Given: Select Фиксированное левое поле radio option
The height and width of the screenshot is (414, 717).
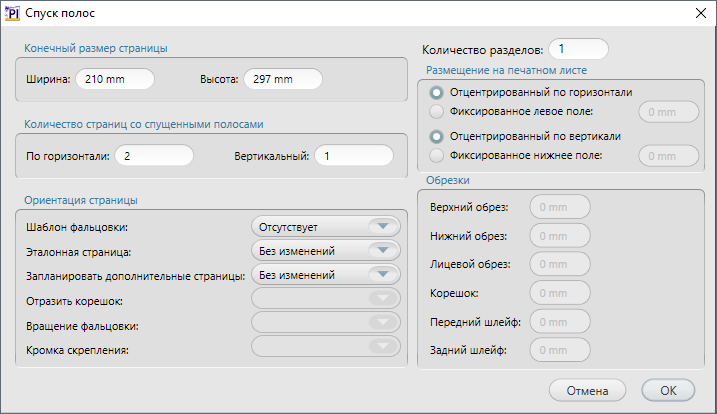Looking at the screenshot, I should 436,111.
